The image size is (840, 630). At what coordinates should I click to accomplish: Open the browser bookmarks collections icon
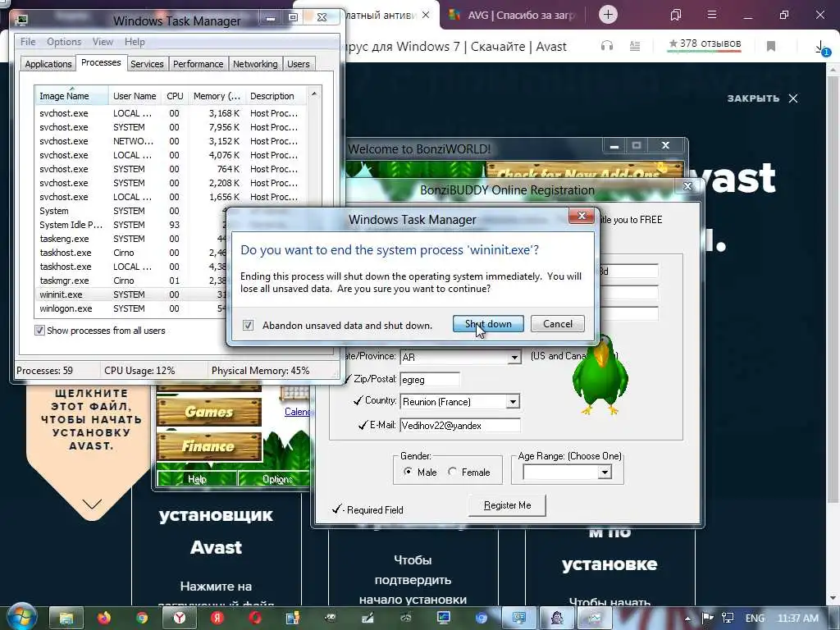tap(676, 15)
